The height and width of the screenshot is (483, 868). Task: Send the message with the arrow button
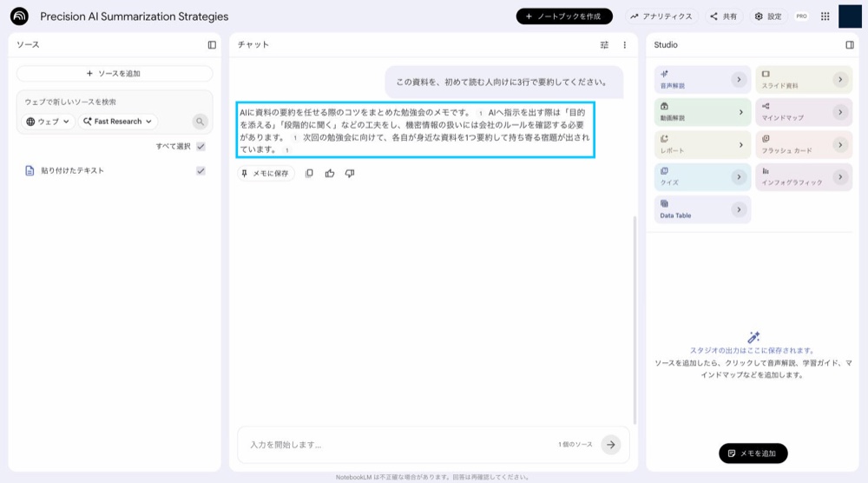610,444
